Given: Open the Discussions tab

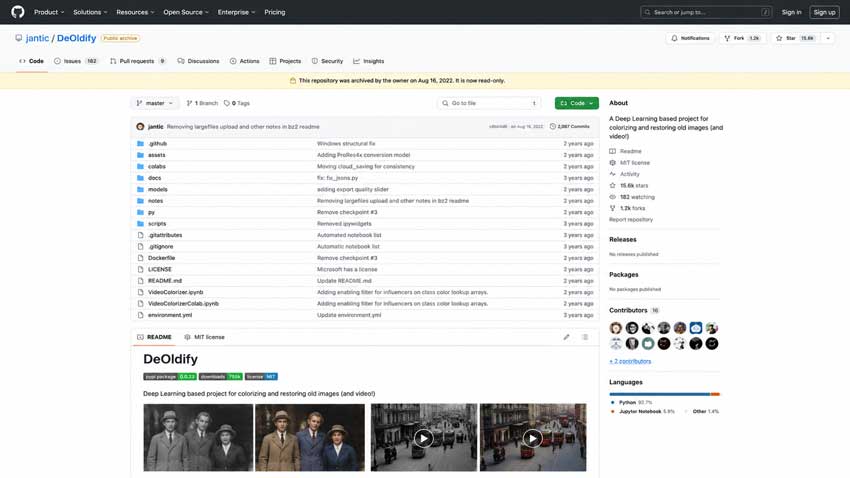Looking at the screenshot, I should (x=198, y=61).
